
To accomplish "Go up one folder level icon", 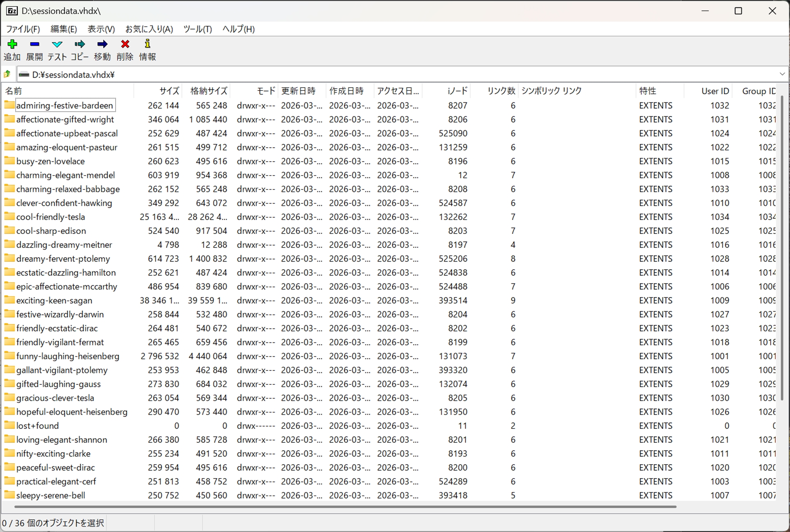I will (x=7, y=74).
